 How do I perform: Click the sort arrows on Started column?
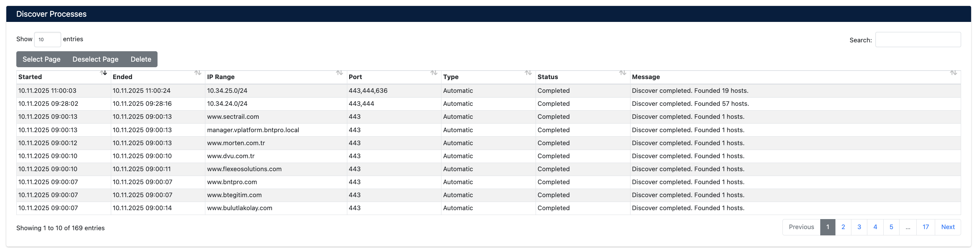coord(103,73)
